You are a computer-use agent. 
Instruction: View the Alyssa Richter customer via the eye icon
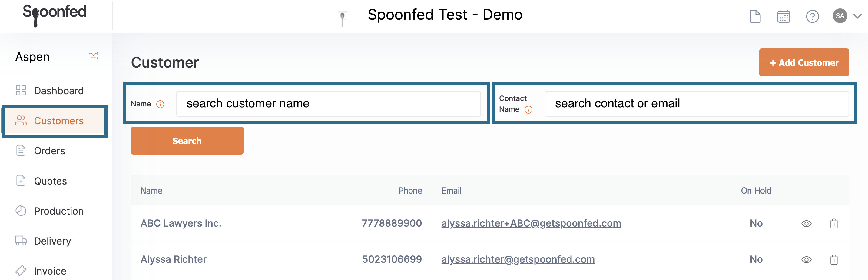tap(806, 259)
